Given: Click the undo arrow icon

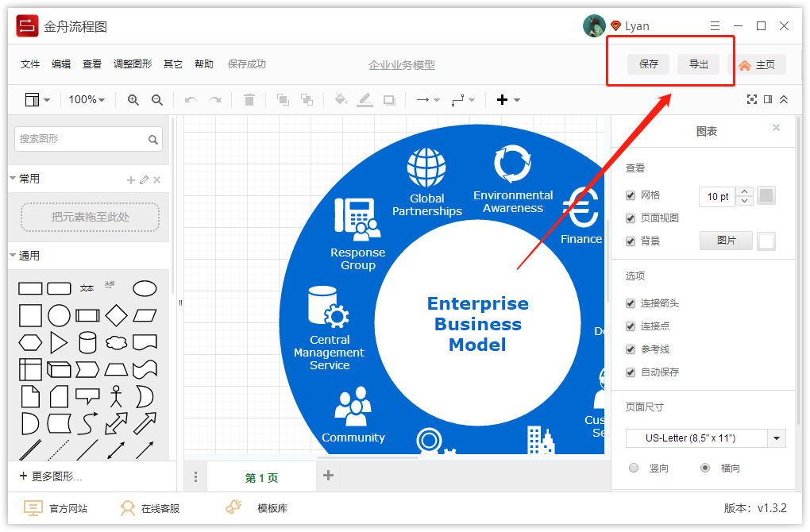Looking at the screenshot, I should click(191, 100).
